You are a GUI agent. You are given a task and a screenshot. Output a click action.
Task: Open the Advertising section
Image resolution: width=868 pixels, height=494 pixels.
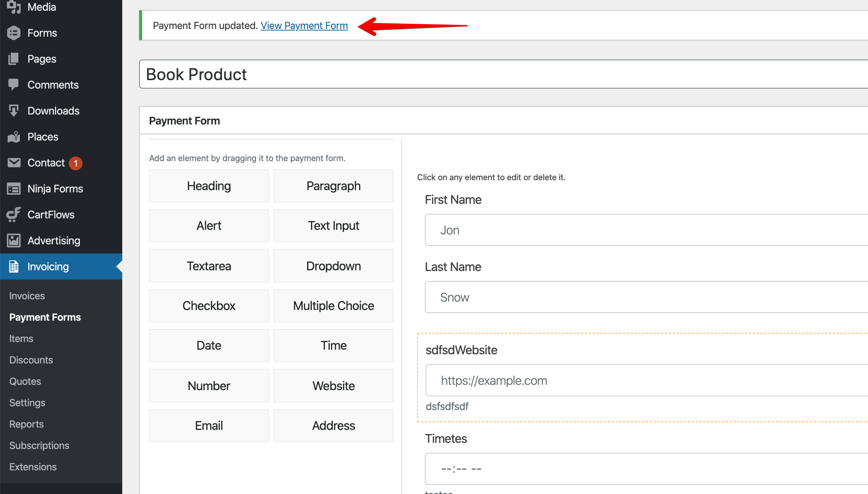tap(53, 241)
